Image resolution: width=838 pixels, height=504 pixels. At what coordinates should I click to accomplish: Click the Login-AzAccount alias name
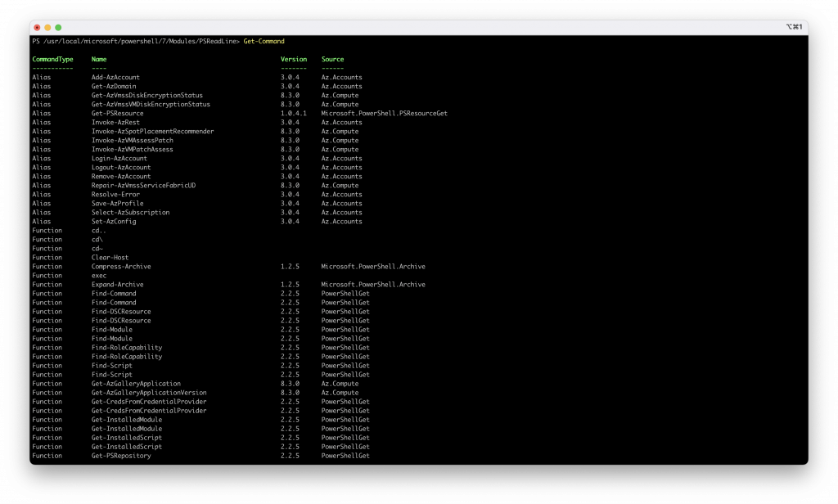click(119, 159)
